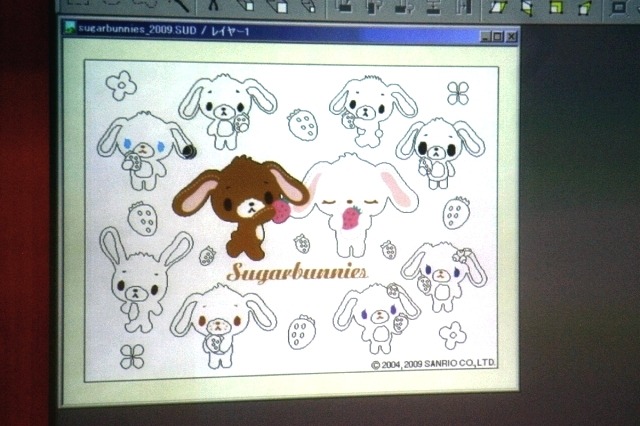640x426 pixels.
Task: Click the diagonal wand tool icon
Action: pos(181,5)
